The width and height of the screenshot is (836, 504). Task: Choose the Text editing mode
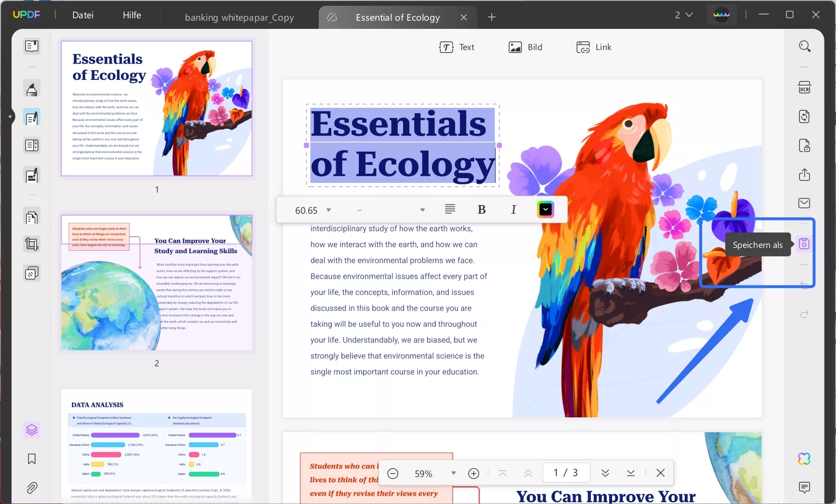457,47
